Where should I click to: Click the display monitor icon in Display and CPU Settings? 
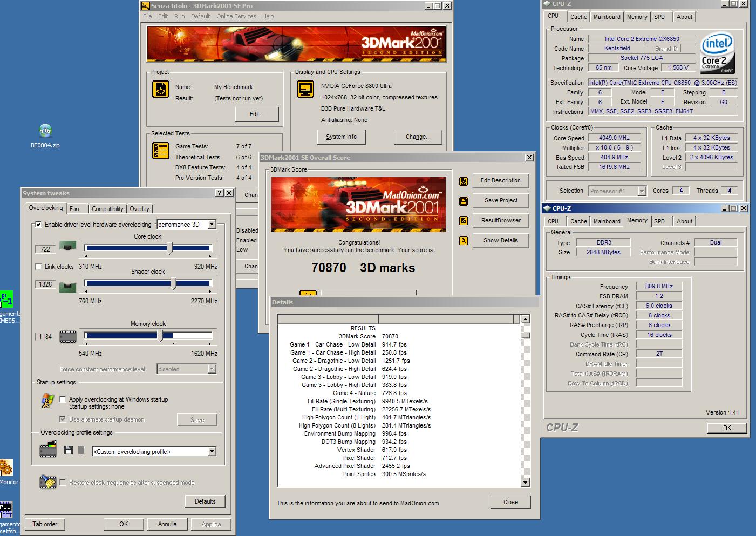pos(306,89)
